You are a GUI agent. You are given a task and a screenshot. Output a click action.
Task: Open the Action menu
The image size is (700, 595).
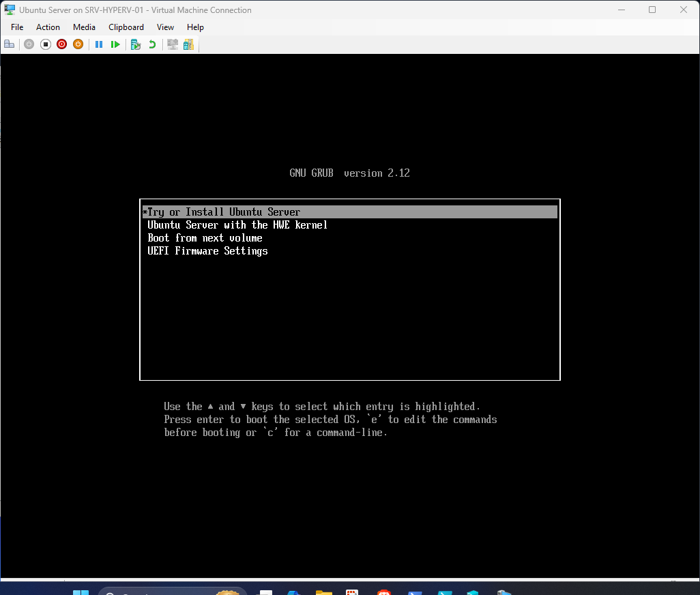tap(48, 27)
